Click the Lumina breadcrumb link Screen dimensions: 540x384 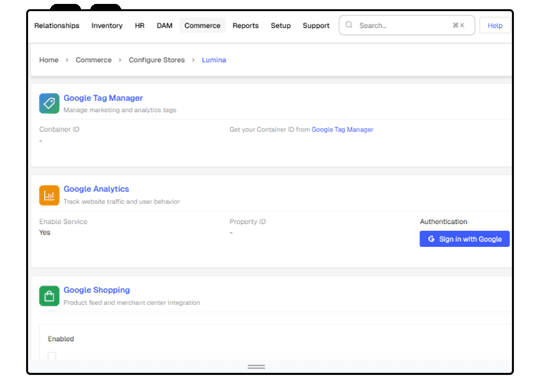coord(214,60)
